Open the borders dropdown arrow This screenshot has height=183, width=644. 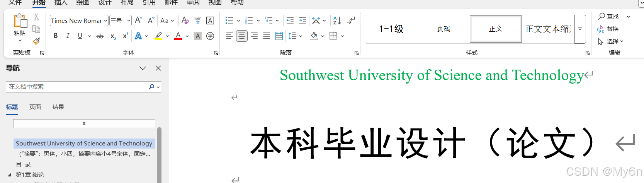[342, 36]
